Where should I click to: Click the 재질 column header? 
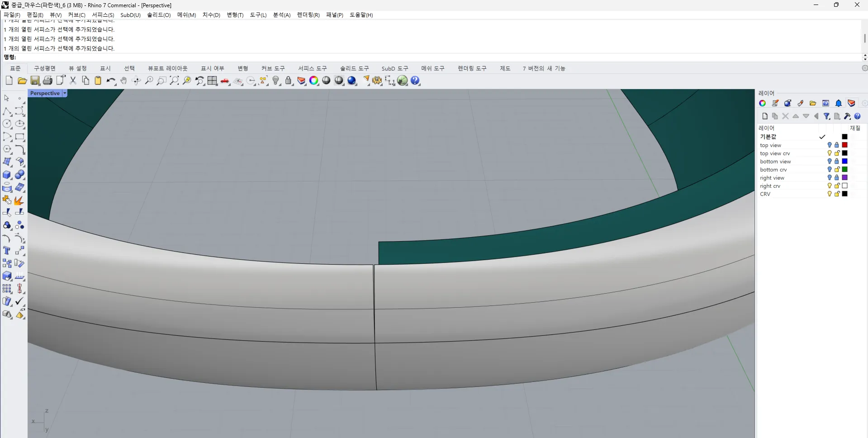pos(855,128)
